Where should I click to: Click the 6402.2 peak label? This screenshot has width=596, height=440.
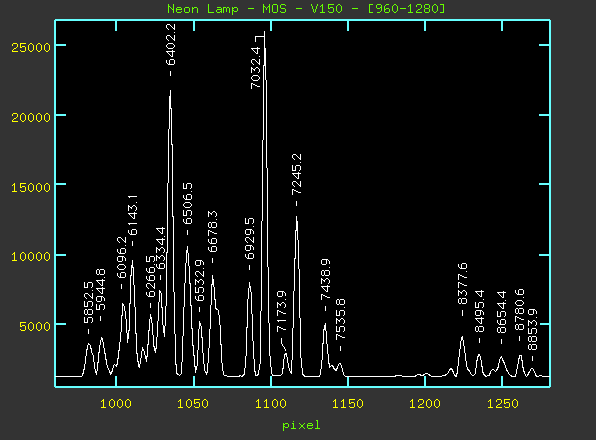(171, 45)
